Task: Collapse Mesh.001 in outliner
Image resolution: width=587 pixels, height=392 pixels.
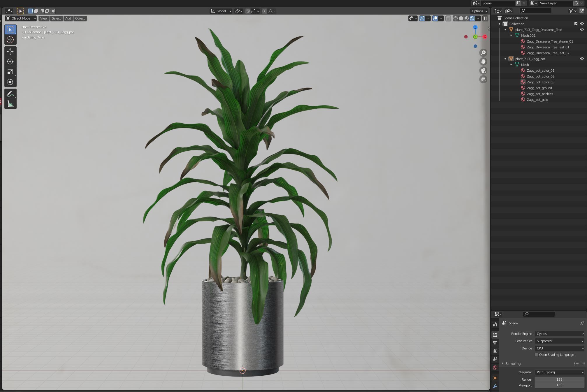Action: [x=511, y=35]
